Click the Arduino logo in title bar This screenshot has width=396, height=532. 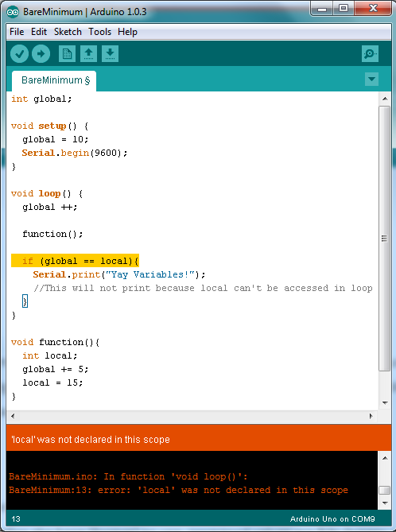click(13, 12)
